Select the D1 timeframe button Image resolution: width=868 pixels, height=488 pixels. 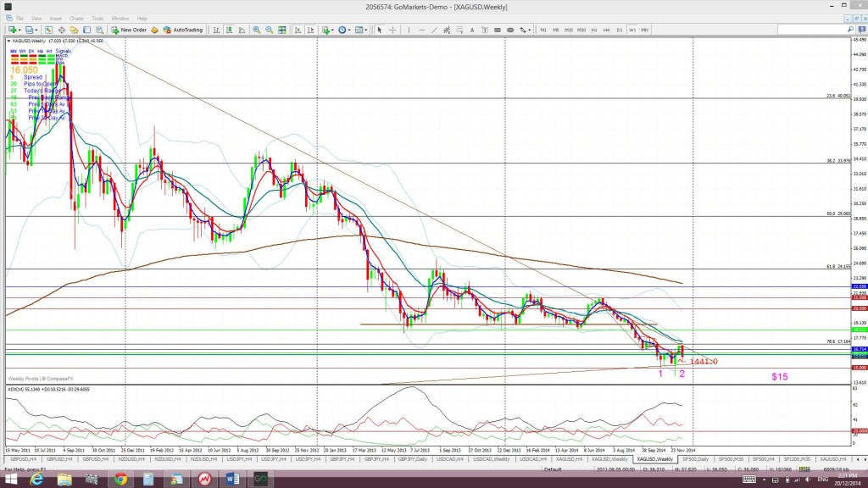point(620,30)
